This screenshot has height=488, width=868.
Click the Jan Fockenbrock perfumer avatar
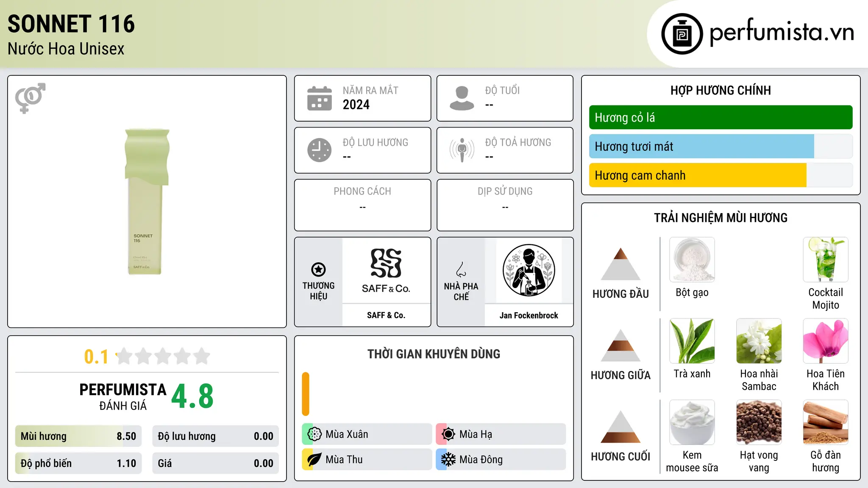(529, 270)
